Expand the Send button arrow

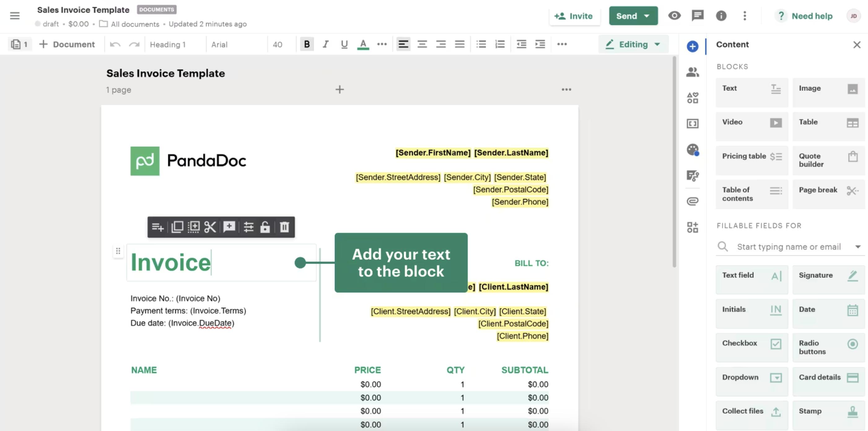646,16
